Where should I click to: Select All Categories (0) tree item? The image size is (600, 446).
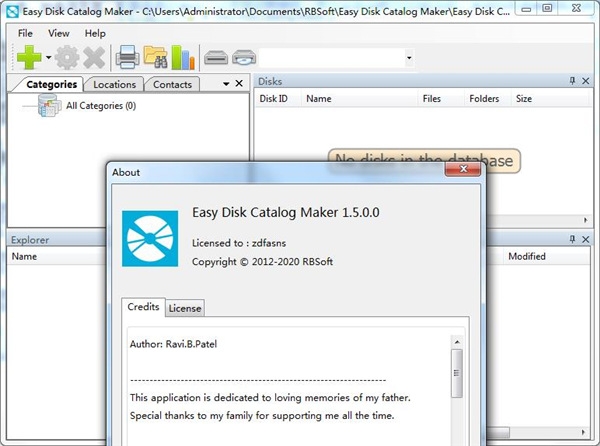[101, 106]
